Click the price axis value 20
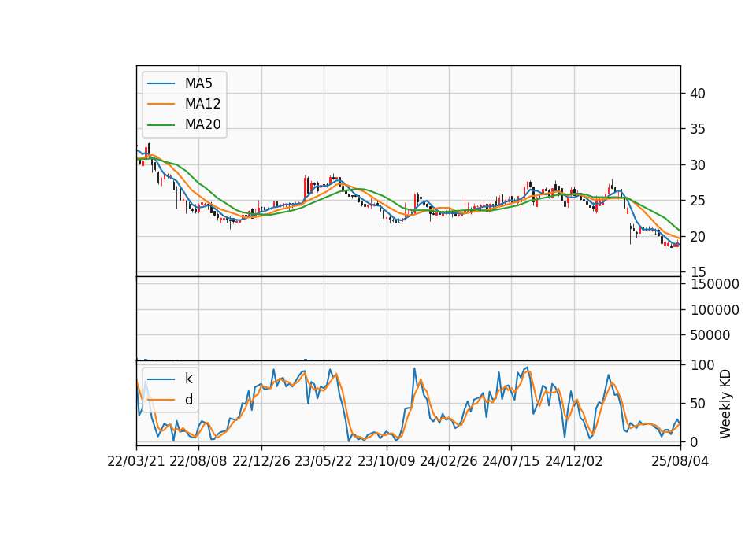Viewport: 756px width, 543px height. click(697, 237)
